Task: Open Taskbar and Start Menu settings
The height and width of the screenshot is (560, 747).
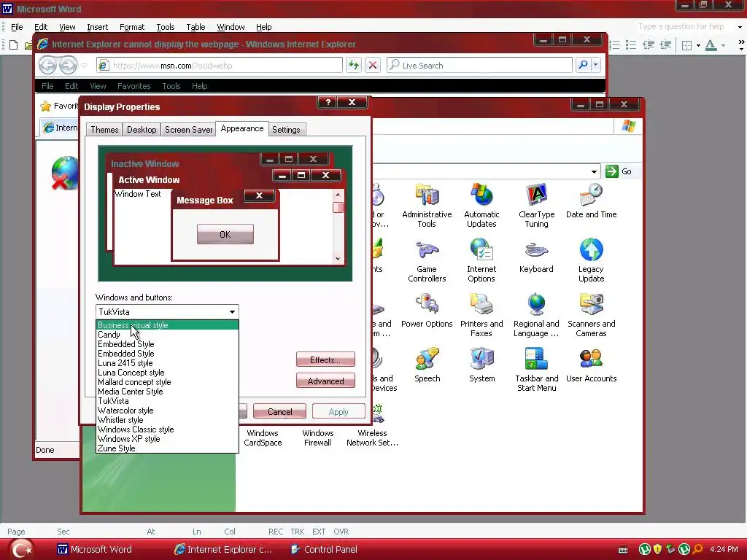Action: click(x=536, y=370)
